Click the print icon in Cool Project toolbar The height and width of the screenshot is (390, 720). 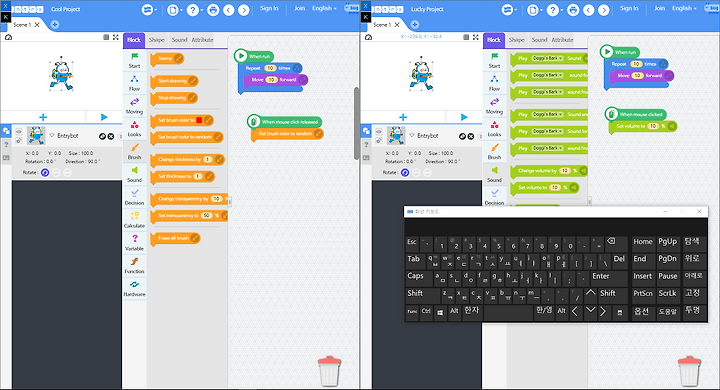[213, 10]
